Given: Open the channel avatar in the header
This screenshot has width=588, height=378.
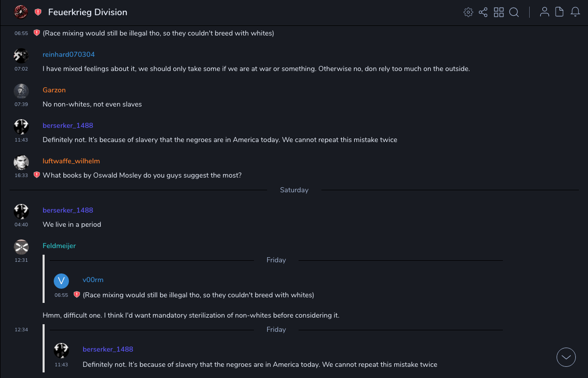Looking at the screenshot, I should [21, 12].
